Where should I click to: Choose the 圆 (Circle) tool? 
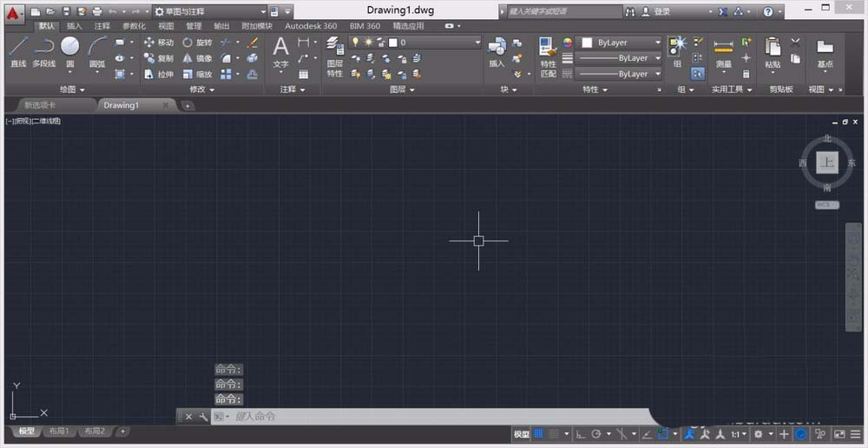tap(69, 50)
